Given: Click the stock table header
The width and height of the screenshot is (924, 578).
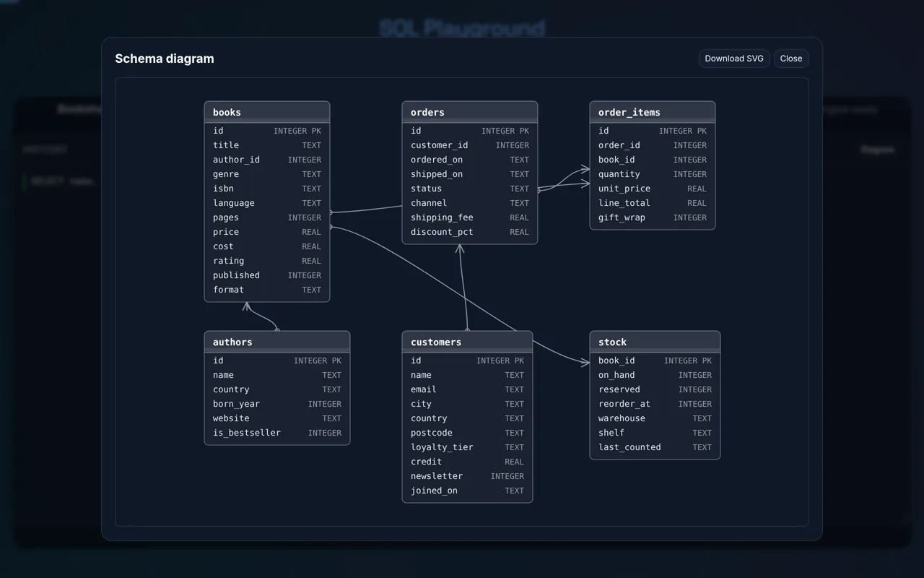Looking at the screenshot, I should tap(655, 342).
